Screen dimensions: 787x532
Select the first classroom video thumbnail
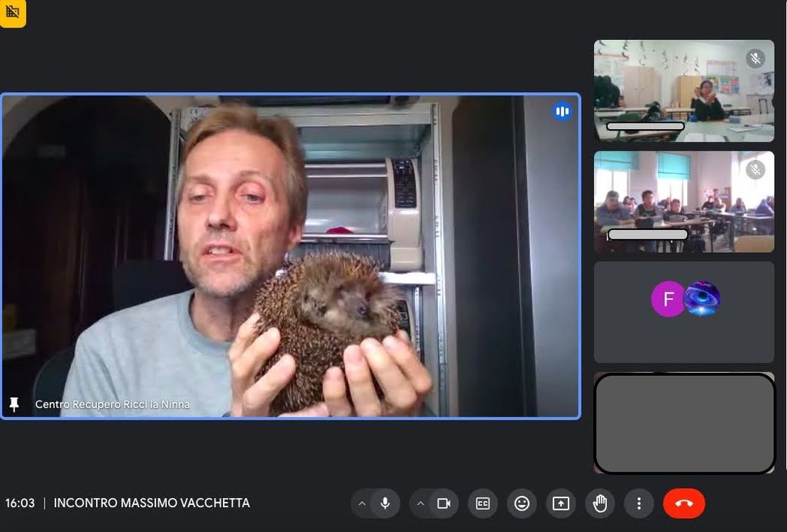pos(683,91)
